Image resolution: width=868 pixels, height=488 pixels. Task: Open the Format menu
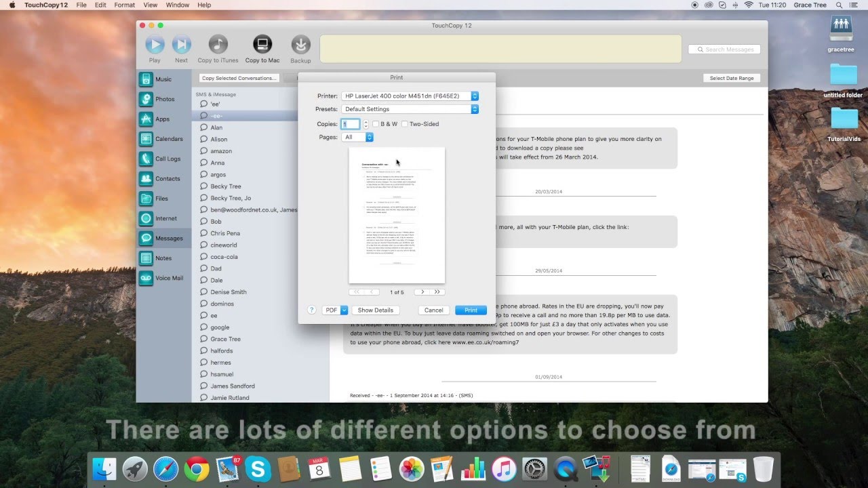tap(125, 5)
